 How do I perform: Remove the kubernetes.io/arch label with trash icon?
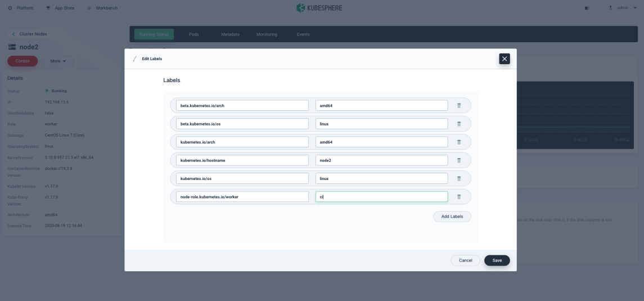[x=458, y=142]
